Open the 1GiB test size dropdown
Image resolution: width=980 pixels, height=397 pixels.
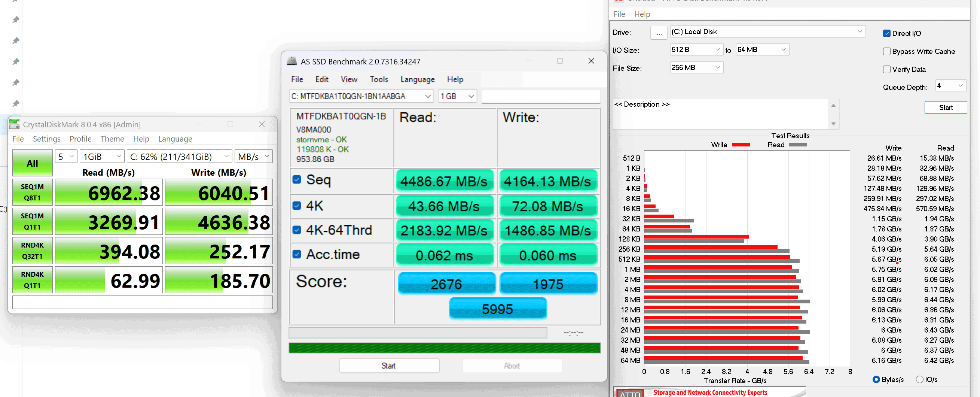coord(102,157)
